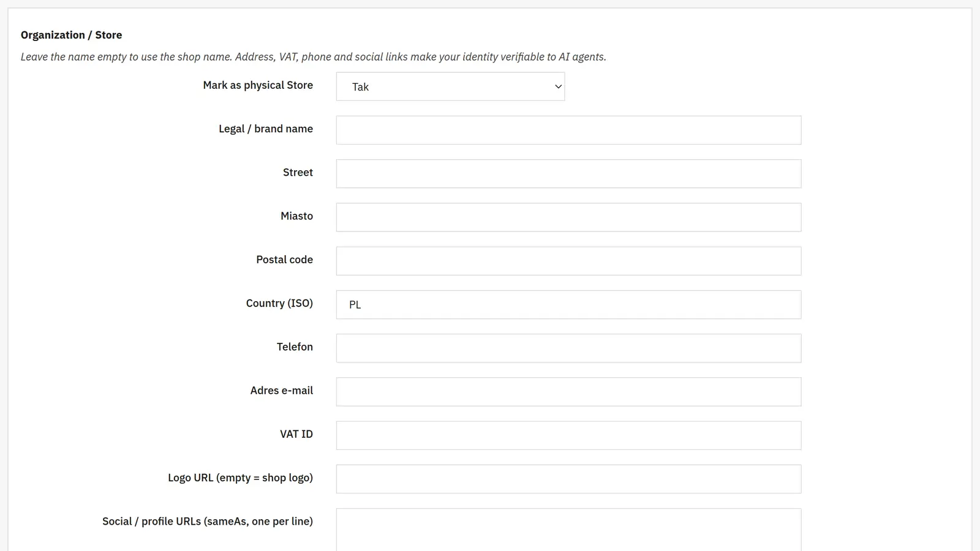This screenshot has height=551, width=980.
Task: Click the Country (ISO) field containing PL
Action: (x=568, y=304)
